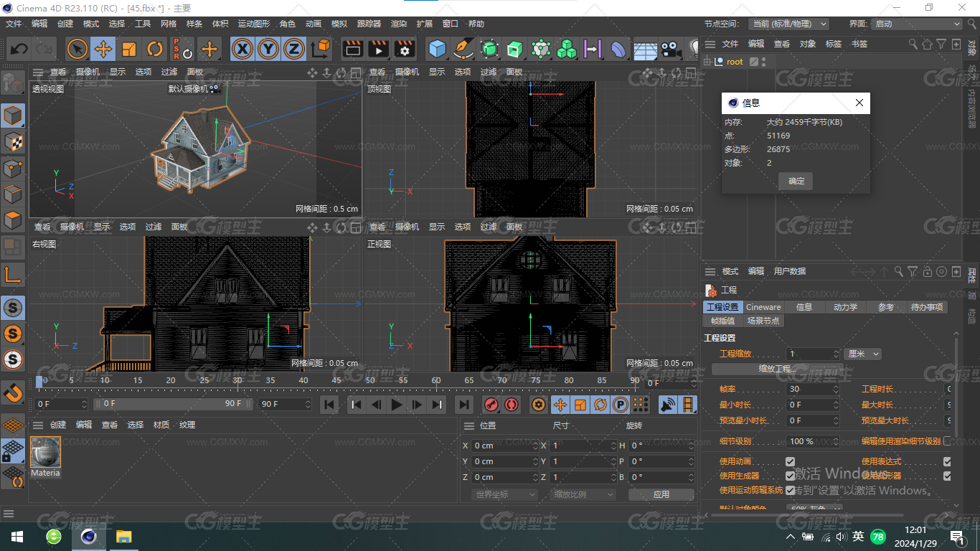Activate the Move tool in top toolbar
Image resolution: width=980 pixels, height=551 pixels.
click(103, 49)
